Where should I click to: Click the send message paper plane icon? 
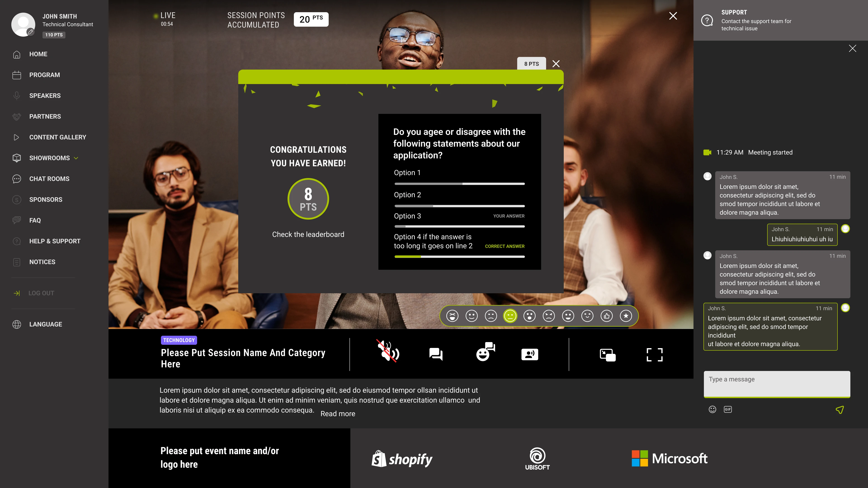840,410
